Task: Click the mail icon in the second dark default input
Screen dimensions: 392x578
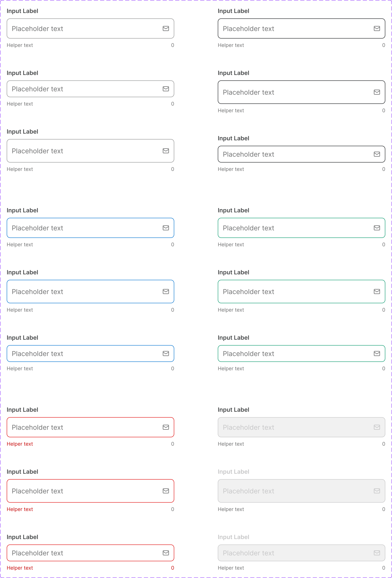Action: tap(166, 89)
